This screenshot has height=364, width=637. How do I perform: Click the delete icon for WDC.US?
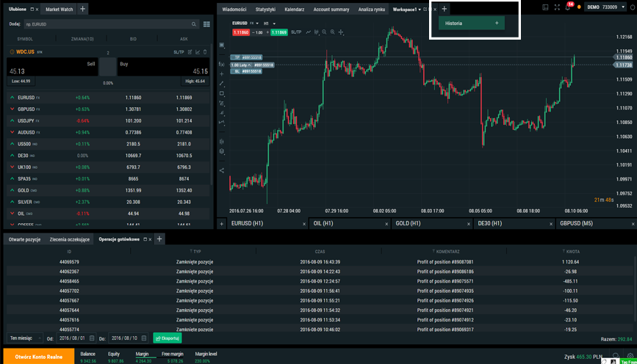click(x=205, y=52)
